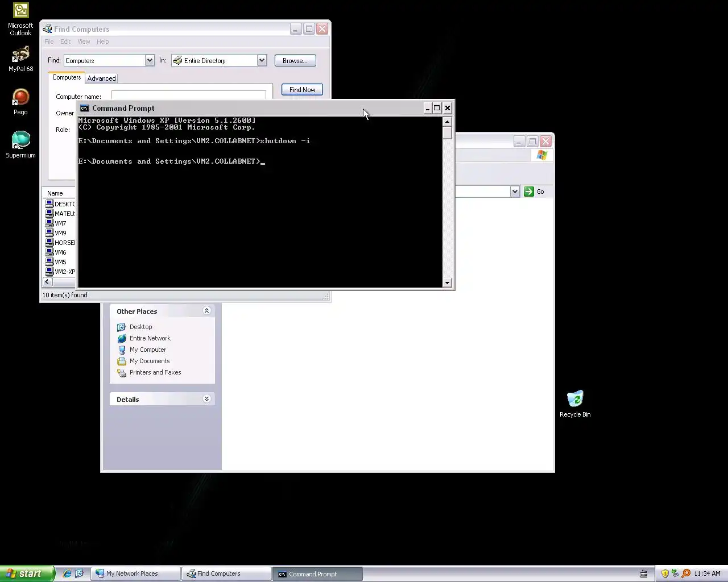Open the My Computer link in Other Places
This screenshot has width=728, height=582.
tap(148, 350)
